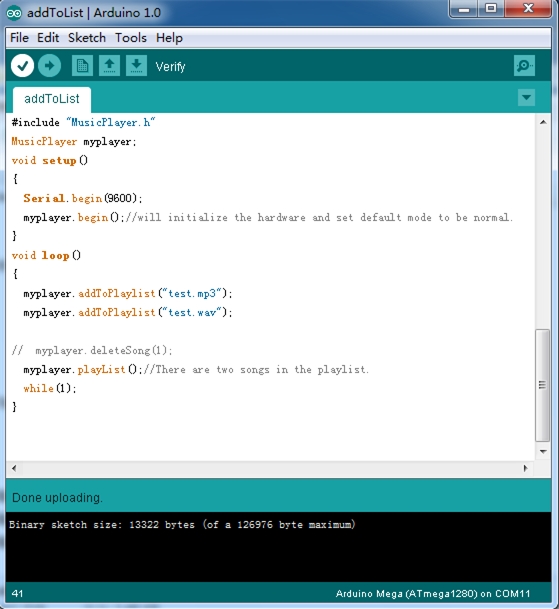Screen dimensions: 559x609
Task: Click the myplayer.begin() code line
Action: (268, 218)
